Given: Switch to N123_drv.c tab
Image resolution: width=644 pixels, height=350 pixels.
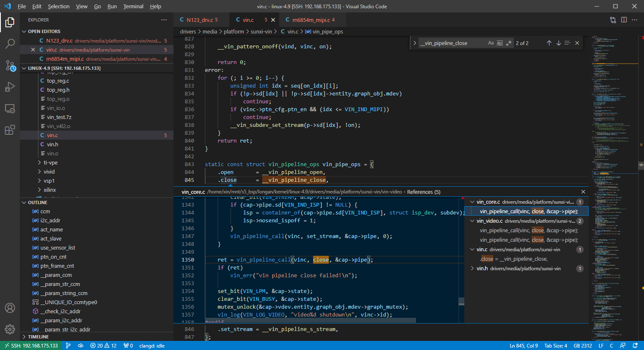Looking at the screenshot, I should [202, 20].
